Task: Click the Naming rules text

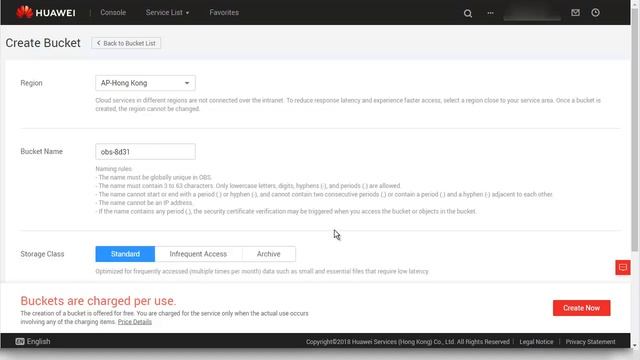Action: (114, 169)
